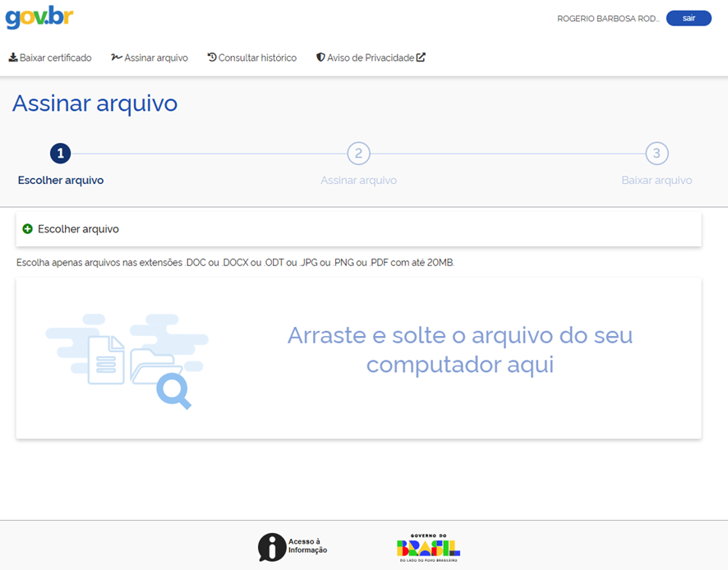Click the signature icon next to Assinar arquivo
The image size is (728, 570).
pyautogui.click(x=116, y=57)
